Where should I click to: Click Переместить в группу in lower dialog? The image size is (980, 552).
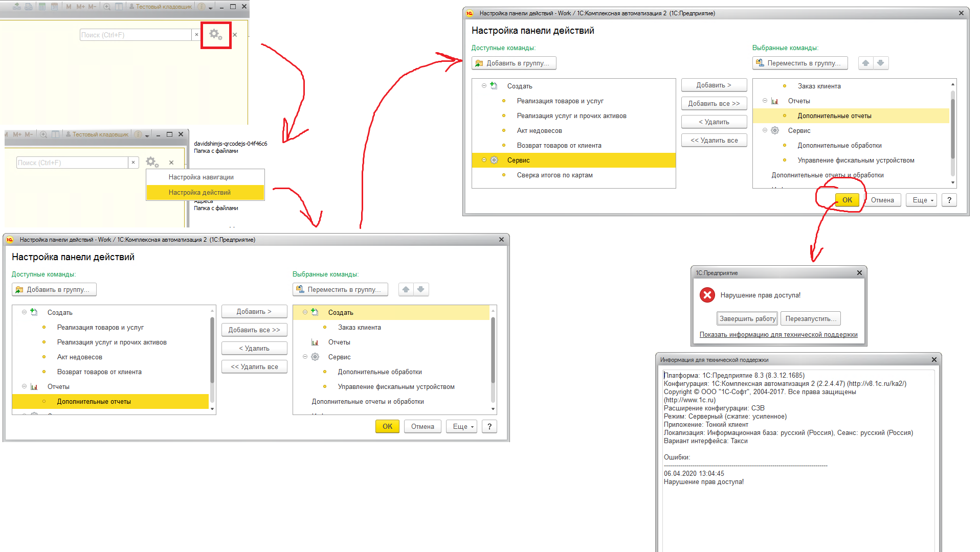tap(340, 289)
